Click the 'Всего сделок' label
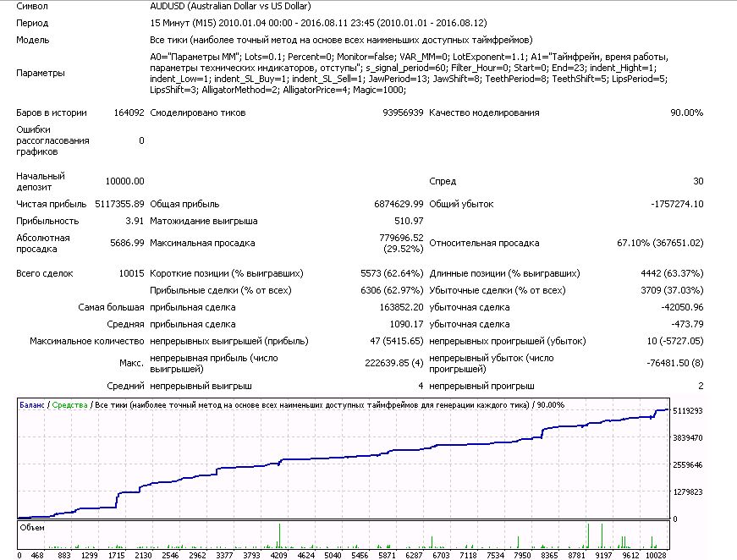The width and height of the screenshot is (737, 560). pos(45,273)
